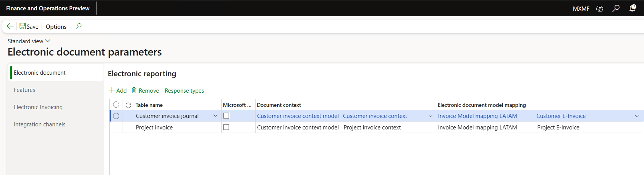The image size is (644, 175).
Task: Open the Options menu
Action: coord(56,26)
